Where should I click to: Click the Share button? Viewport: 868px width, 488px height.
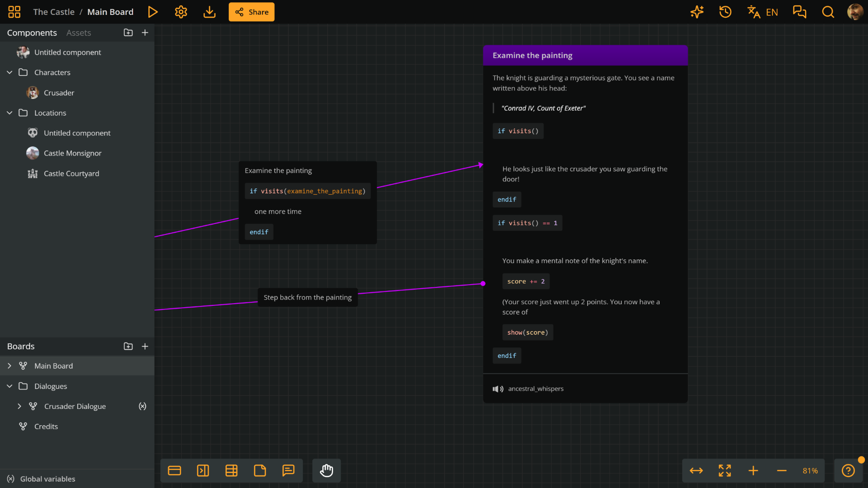[251, 12]
